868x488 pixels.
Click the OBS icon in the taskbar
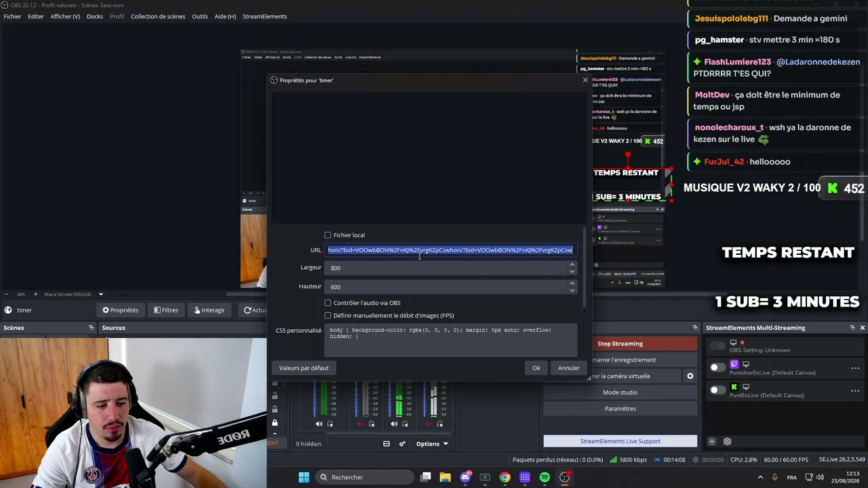point(565,477)
